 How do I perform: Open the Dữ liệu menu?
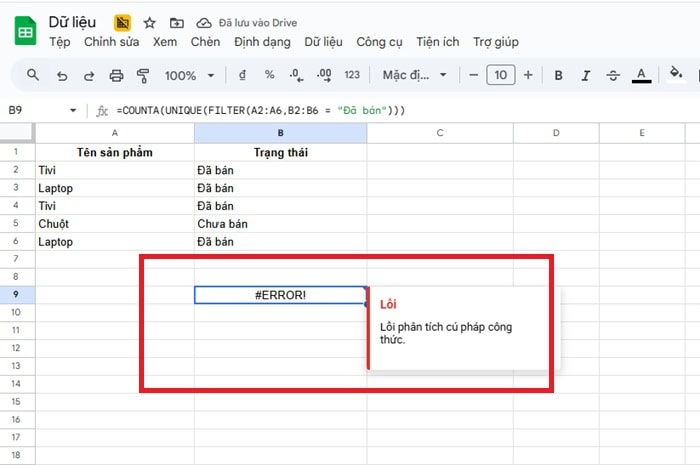(323, 42)
